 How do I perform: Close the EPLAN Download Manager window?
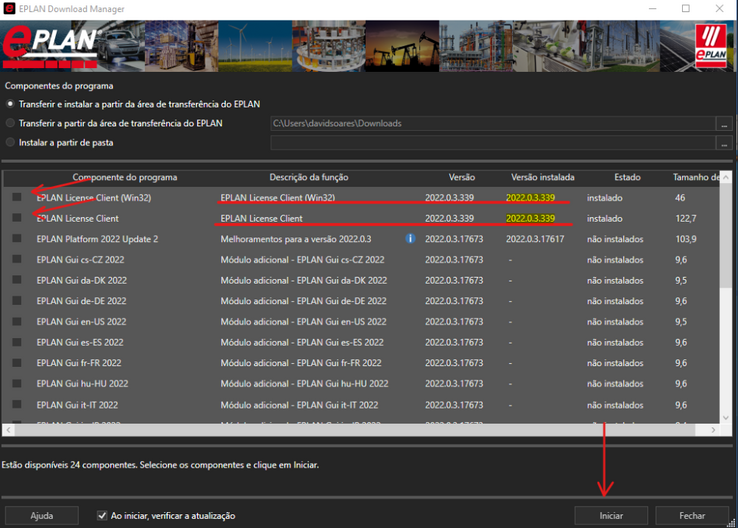(x=719, y=8)
